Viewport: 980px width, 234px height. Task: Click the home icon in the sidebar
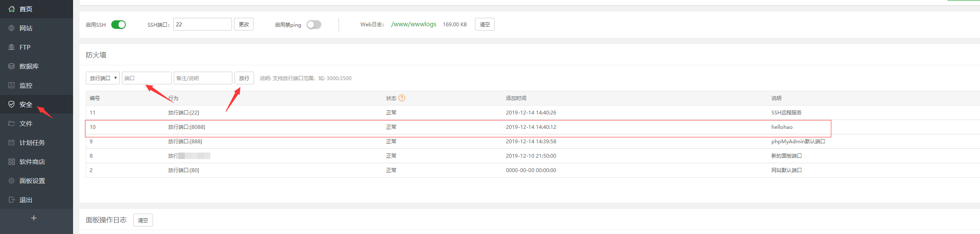pos(11,9)
